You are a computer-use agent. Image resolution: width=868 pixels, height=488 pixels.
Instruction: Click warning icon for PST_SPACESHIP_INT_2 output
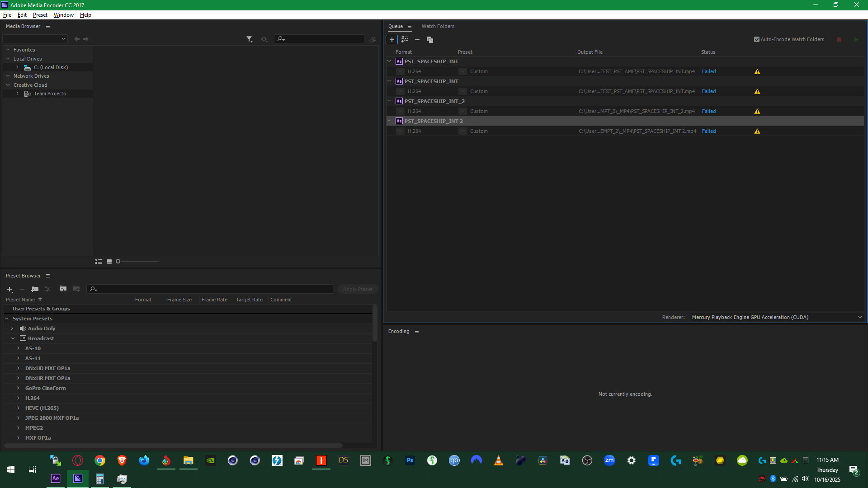click(x=757, y=111)
